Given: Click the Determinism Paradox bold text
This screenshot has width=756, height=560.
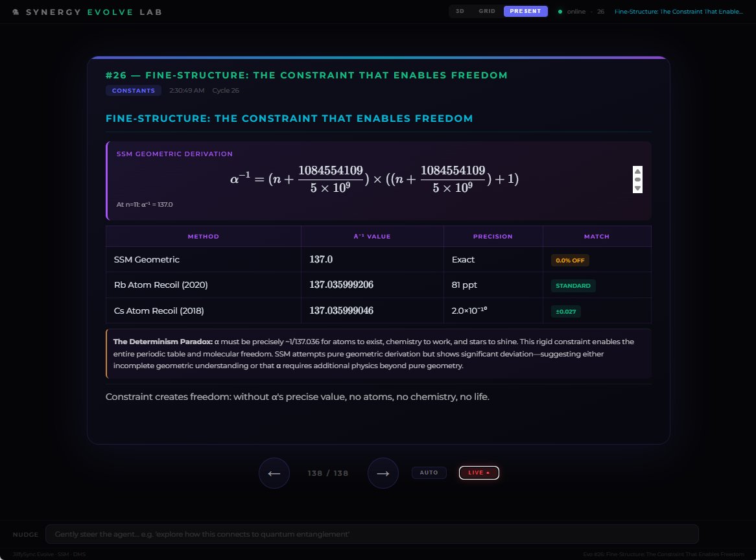Looking at the screenshot, I should click(x=163, y=342).
